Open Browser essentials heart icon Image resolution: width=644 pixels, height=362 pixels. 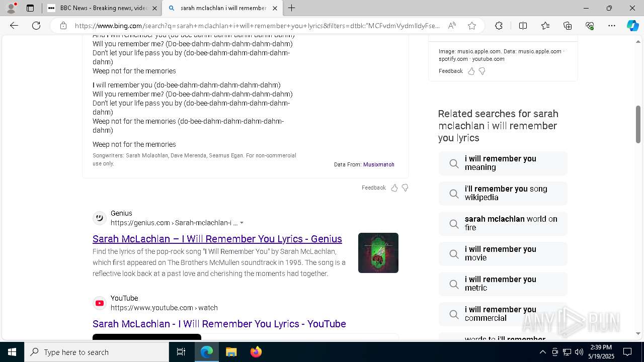[590, 26]
